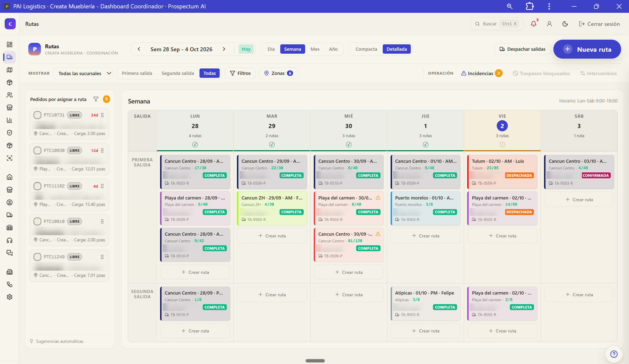Click warning icon on Playa del carmen 30/09 route
The width and height of the screenshot is (629, 364).
click(x=378, y=198)
